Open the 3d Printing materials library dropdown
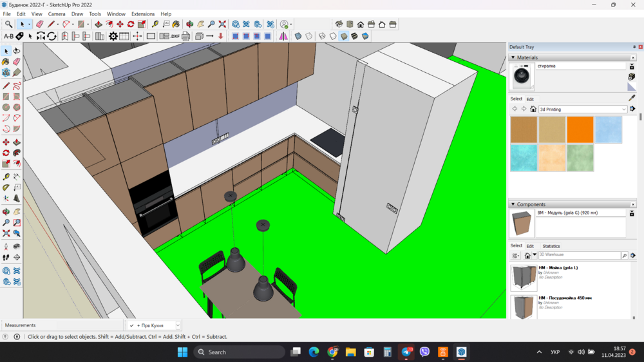The height and width of the screenshot is (362, 644). [624, 110]
